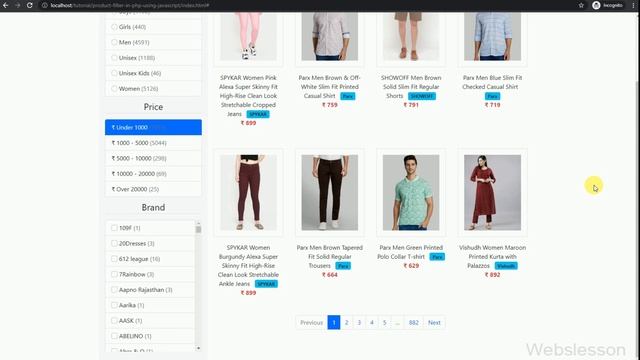Screen dimensions: 640x360
Task: Click the browser forward arrow
Action: [18, 5]
